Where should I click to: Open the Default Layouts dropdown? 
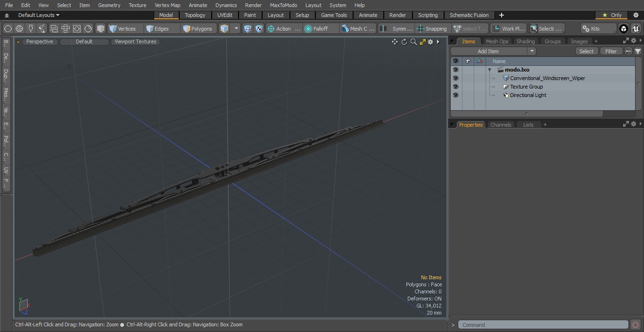click(x=39, y=15)
